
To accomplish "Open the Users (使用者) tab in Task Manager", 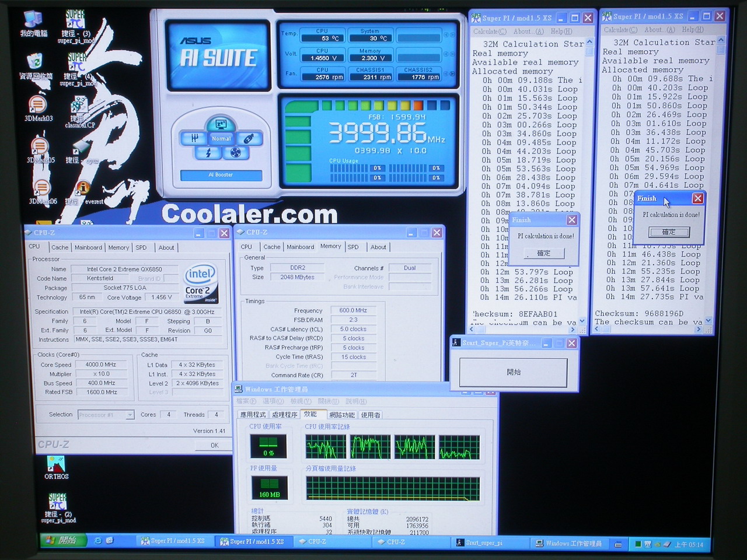I will 371,415.
